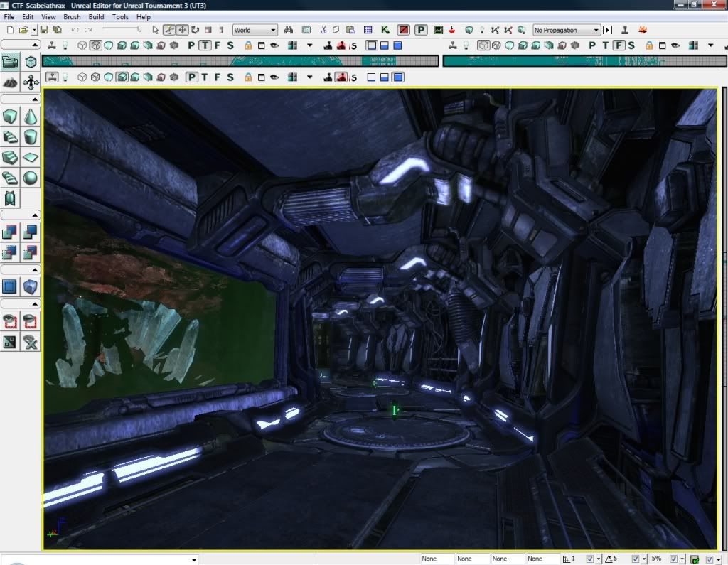Open the Help menu

pyautogui.click(x=144, y=17)
